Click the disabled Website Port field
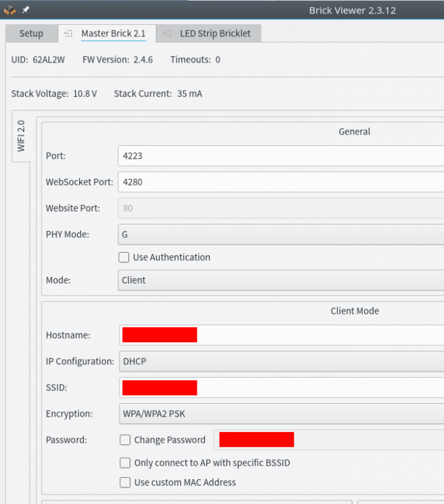This screenshot has width=444, height=504. 281,208
